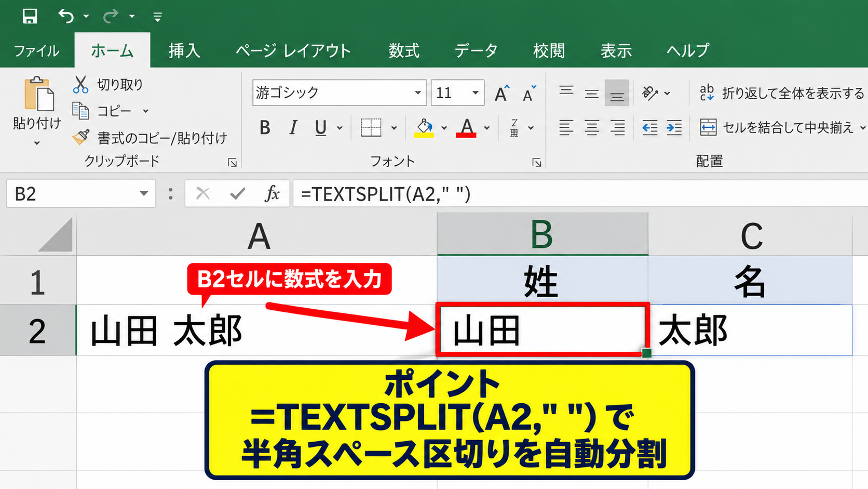
Task: Toggle center horizontal alignment
Action: coord(592,127)
